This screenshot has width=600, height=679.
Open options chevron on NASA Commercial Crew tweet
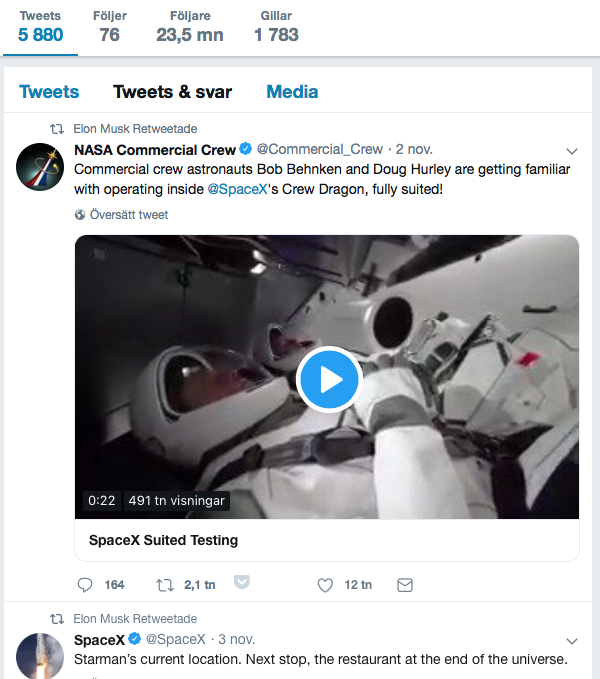point(572,152)
